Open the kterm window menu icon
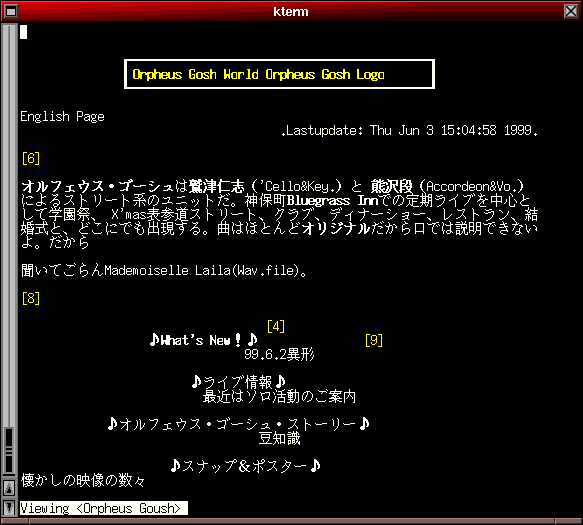Viewport: 583px width, 525px height. [11, 11]
